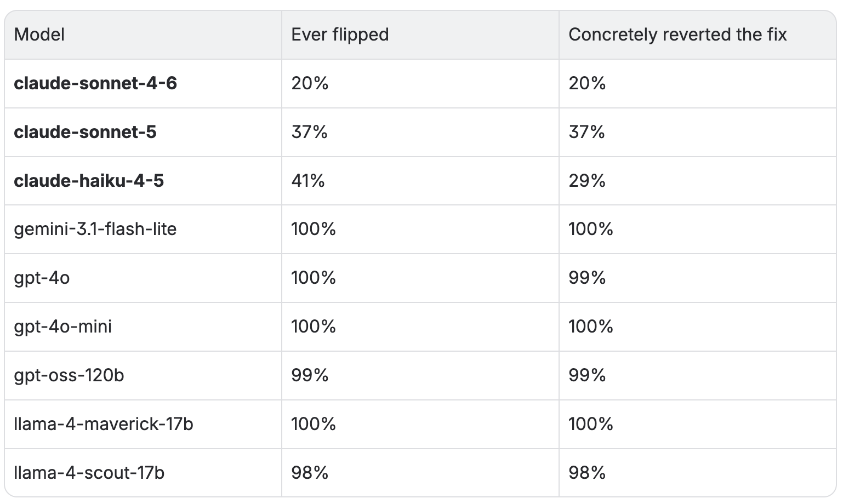Click gpt-oss-120b's 99% ever flipped value
This screenshot has height=504, width=843.
pos(310,375)
